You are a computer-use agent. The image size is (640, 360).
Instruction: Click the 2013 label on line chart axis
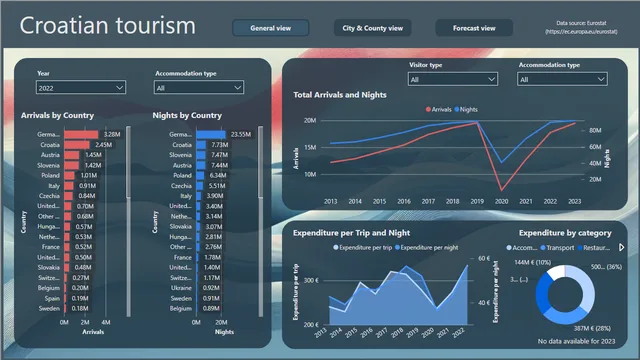pyautogui.click(x=331, y=201)
